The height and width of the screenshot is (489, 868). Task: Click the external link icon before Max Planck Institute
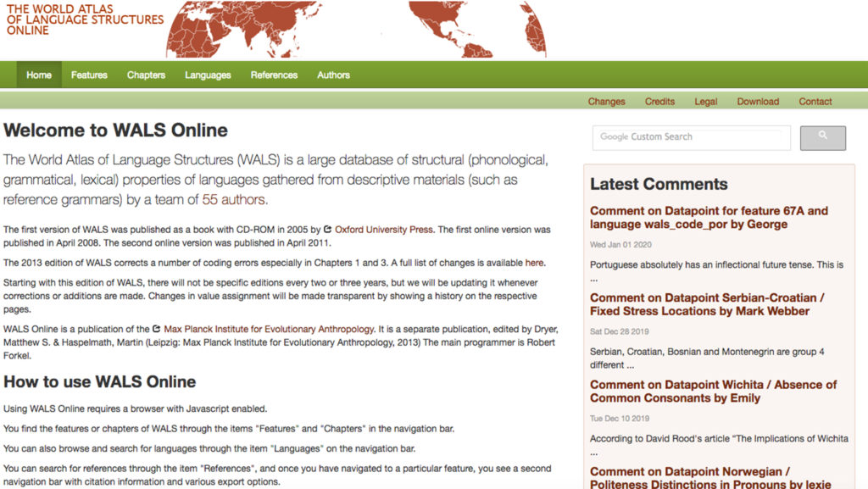click(x=156, y=329)
